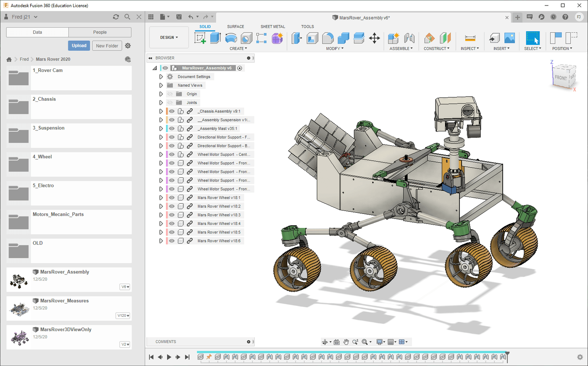Viewport: 588px width, 366px height.
Task: Open the DESIGN workspace dropdown
Action: coord(169,37)
